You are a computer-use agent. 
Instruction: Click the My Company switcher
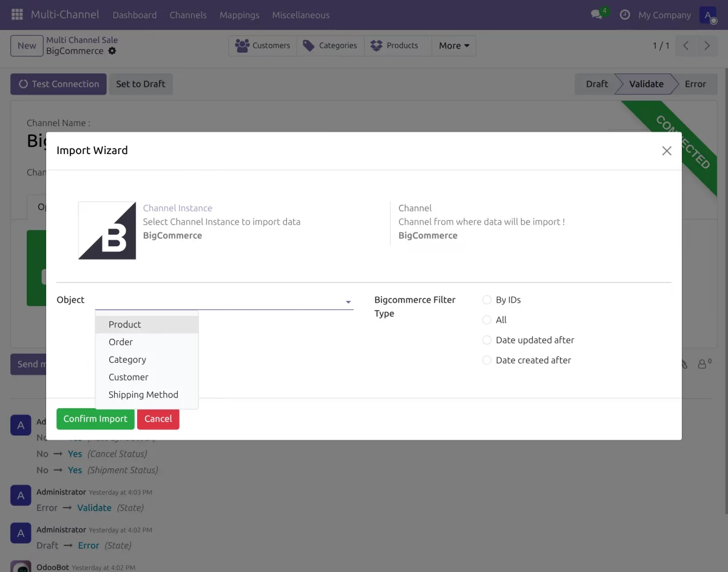[x=664, y=15]
